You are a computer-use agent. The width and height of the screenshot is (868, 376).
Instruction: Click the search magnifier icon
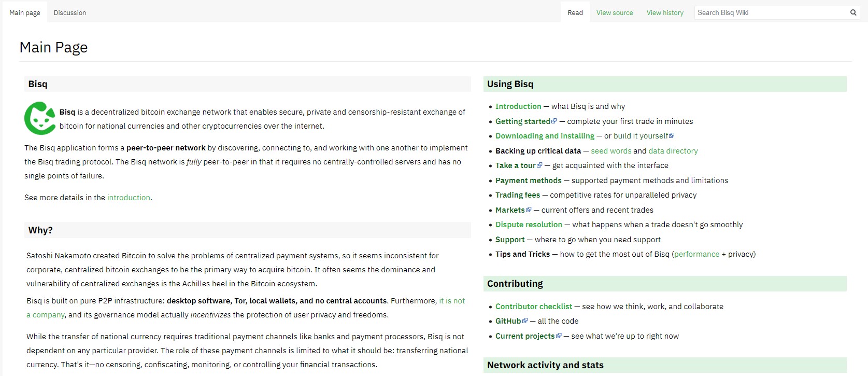[x=853, y=12]
